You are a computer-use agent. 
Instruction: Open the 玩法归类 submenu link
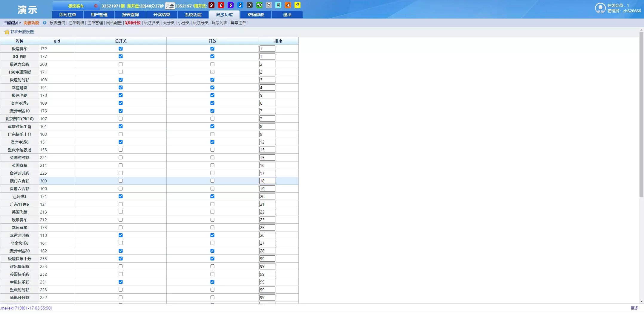coord(152,23)
